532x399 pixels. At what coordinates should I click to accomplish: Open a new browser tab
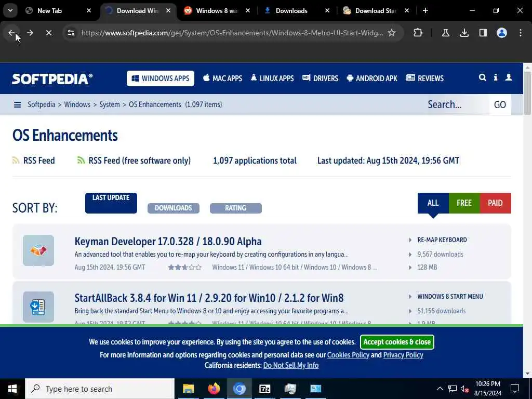coord(425,10)
